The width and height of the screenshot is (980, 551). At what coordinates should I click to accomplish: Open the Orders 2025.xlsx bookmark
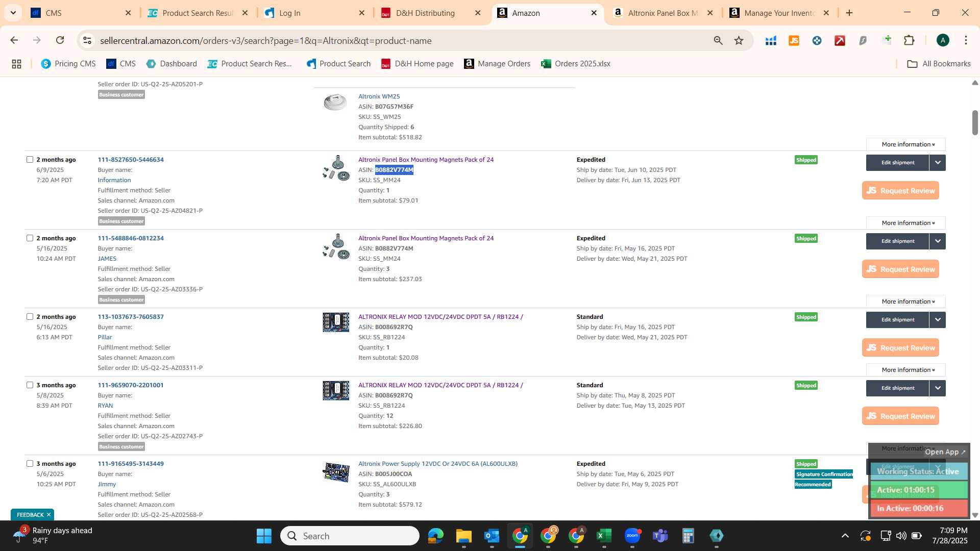point(576,64)
